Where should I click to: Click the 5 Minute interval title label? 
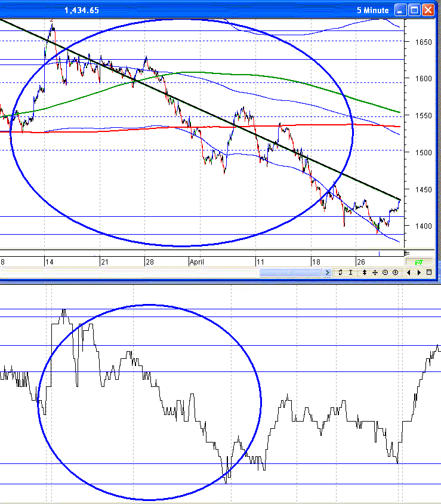tap(372, 10)
